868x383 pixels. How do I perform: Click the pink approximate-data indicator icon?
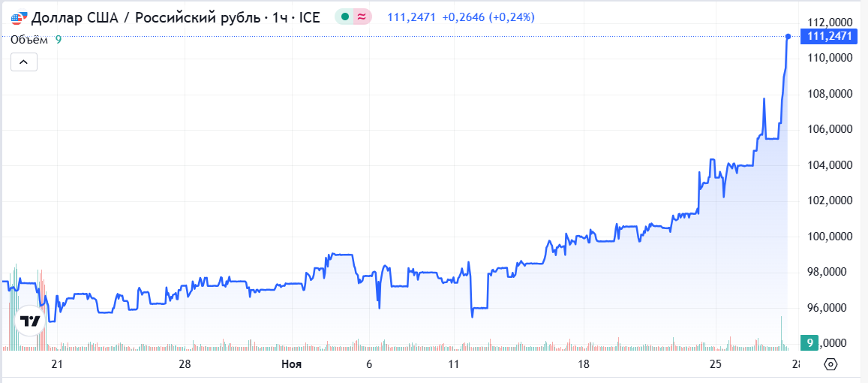tap(362, 17)
